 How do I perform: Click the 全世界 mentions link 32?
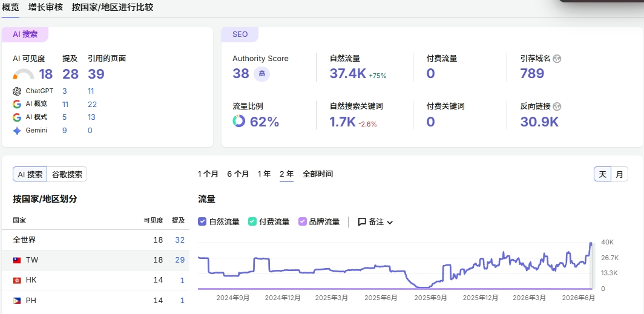180,240
